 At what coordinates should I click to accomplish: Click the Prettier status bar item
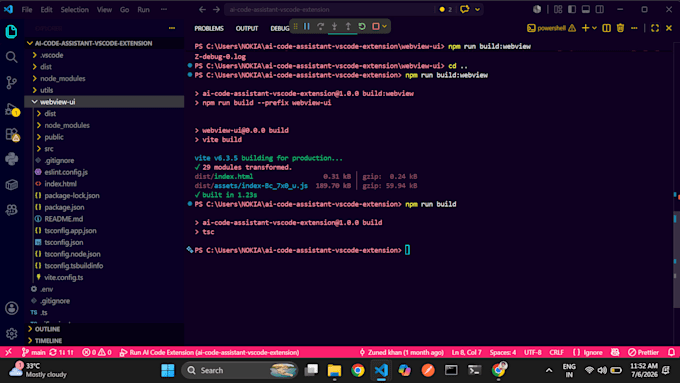[x=644, y=352]
